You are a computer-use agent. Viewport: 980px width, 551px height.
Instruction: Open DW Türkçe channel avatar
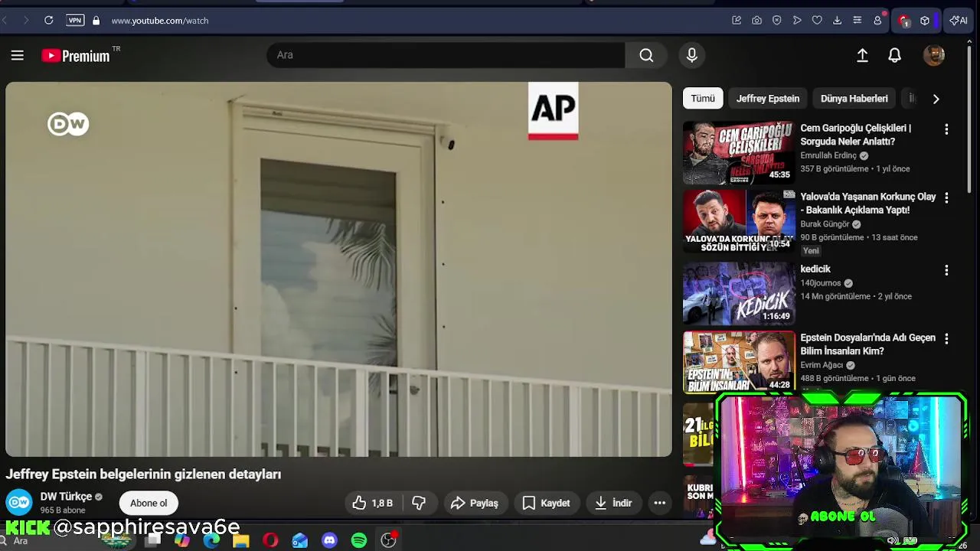[x=19, y=503]
